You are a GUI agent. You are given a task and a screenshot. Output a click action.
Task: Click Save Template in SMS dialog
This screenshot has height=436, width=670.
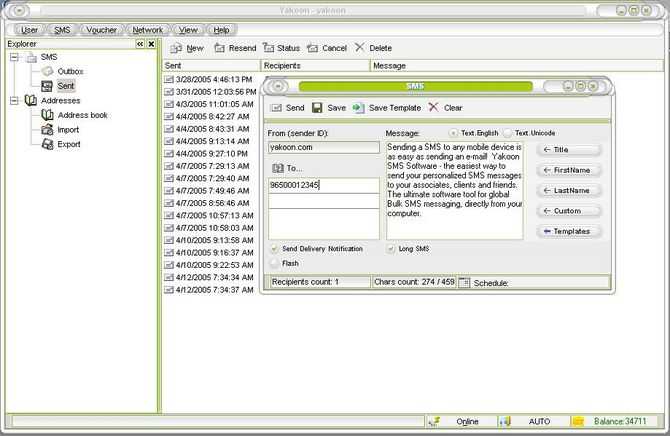point(387,108)
